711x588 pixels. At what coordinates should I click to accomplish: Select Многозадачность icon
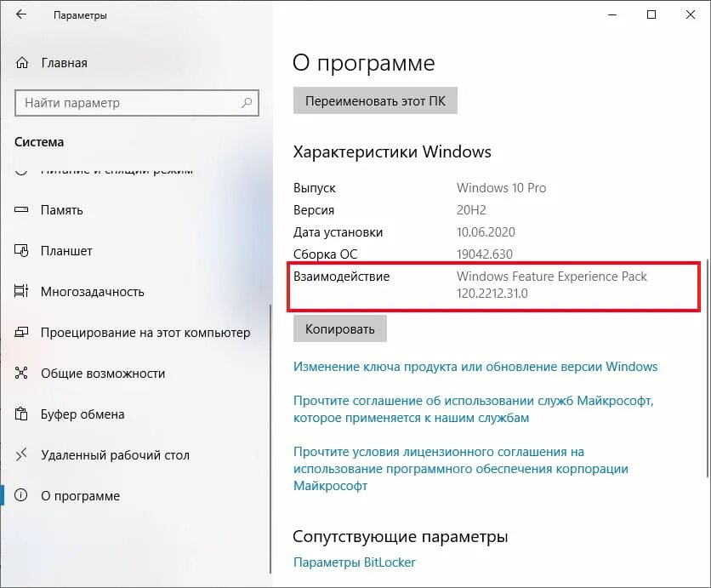tap(21, 291)
